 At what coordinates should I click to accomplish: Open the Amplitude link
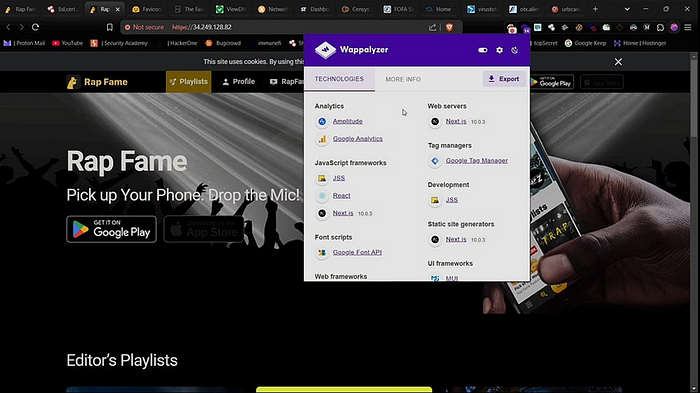pos(347,121)
